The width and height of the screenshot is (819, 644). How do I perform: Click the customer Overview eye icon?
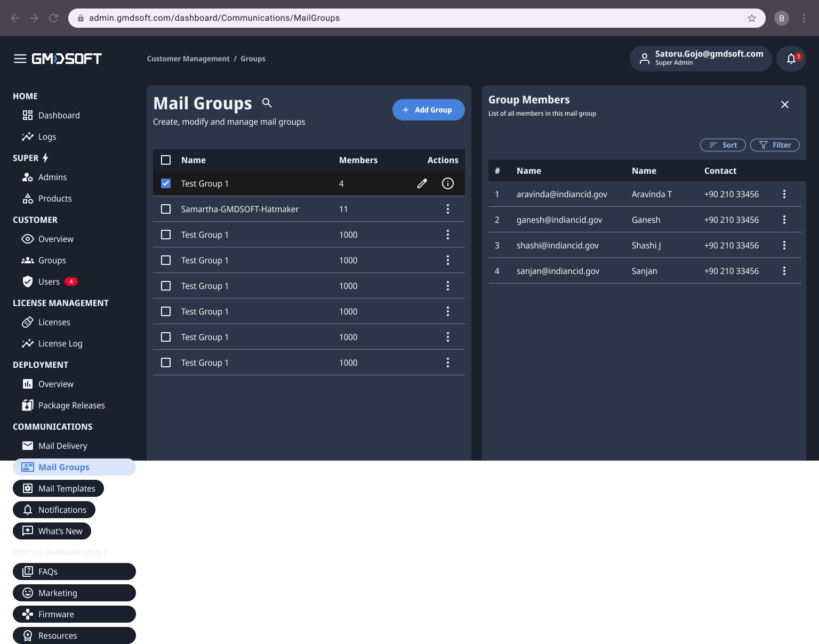coord(28,239)
